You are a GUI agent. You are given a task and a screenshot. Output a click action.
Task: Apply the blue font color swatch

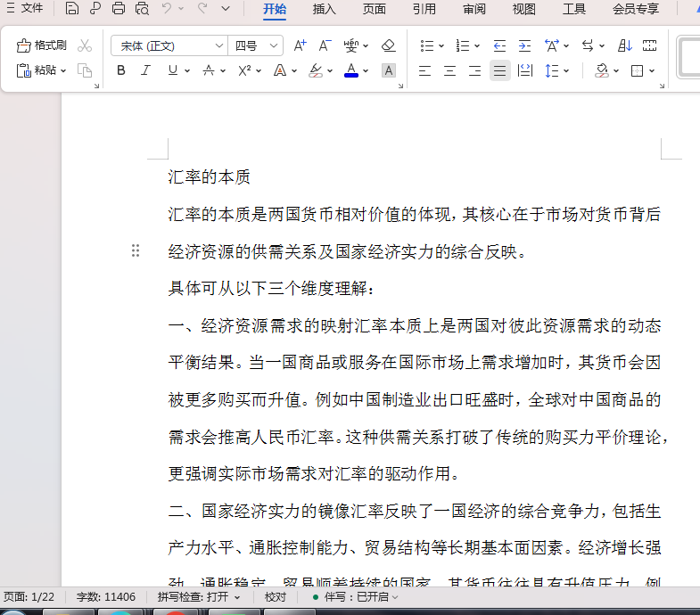coord(351,70)
